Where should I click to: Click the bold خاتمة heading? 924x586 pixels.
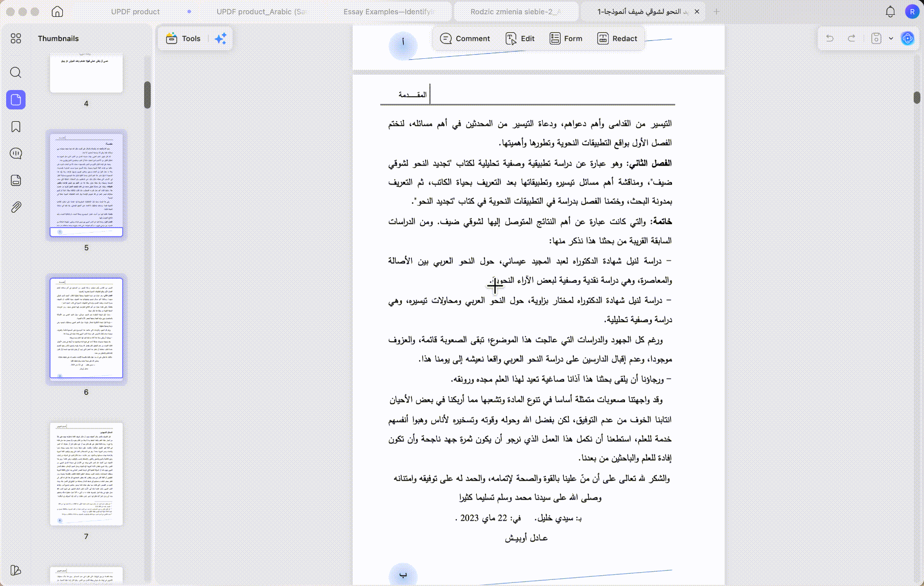(x=661, y=221)
